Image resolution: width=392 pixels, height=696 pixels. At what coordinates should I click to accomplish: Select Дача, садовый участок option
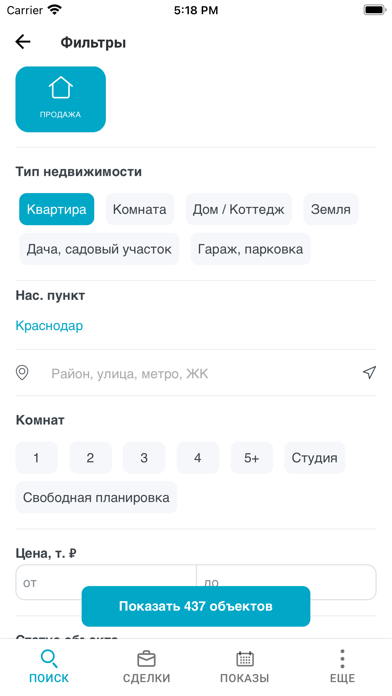[x=99, y=249]
